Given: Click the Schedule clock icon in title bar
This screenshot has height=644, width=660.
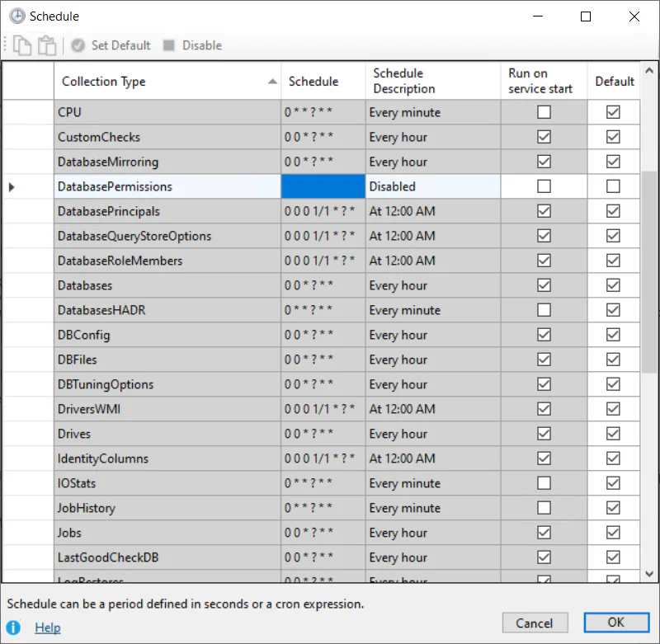Looking at the screenshot, I should [x=16, y=16].
